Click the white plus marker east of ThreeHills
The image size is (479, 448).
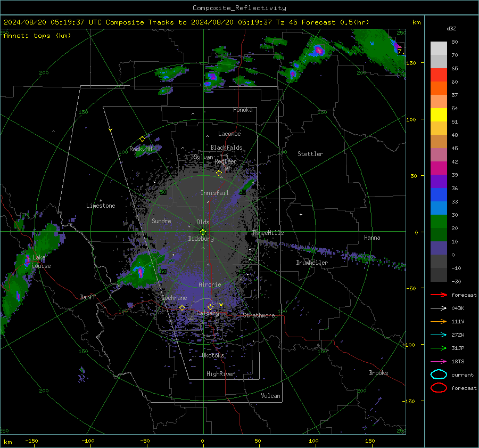[x=301, y=214]
